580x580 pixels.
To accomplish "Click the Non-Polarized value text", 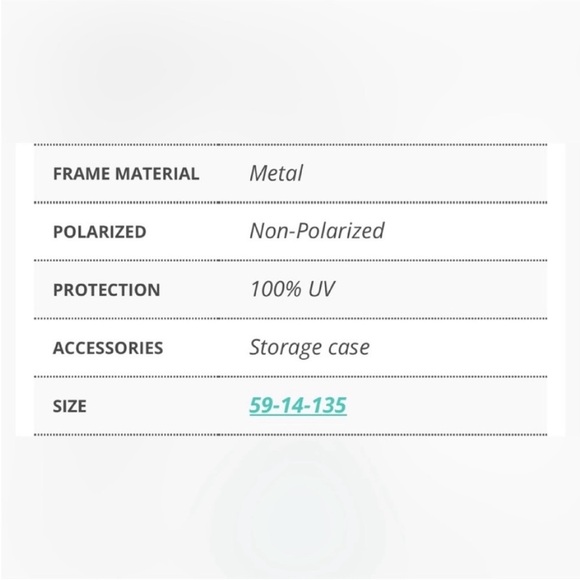I will click(x=317, y=231).
